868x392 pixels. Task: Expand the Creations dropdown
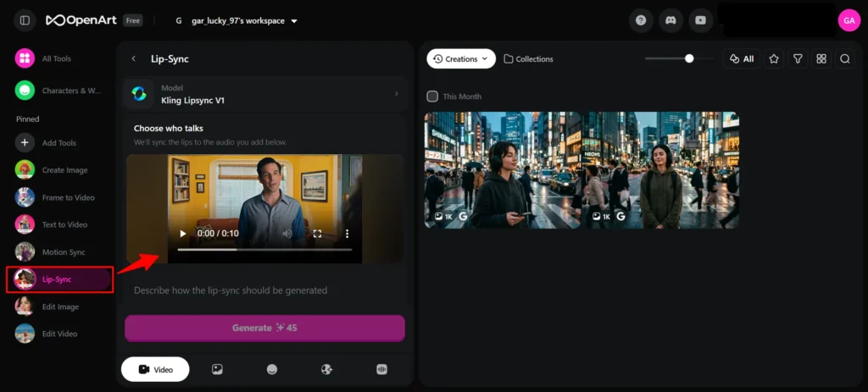tap(461, 58)
